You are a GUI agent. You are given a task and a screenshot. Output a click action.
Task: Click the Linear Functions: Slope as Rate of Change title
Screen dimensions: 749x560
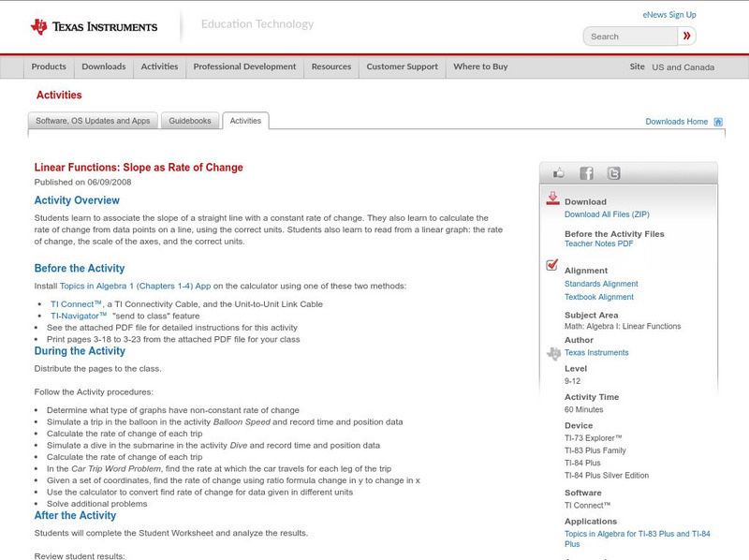(x=139, y=168)
